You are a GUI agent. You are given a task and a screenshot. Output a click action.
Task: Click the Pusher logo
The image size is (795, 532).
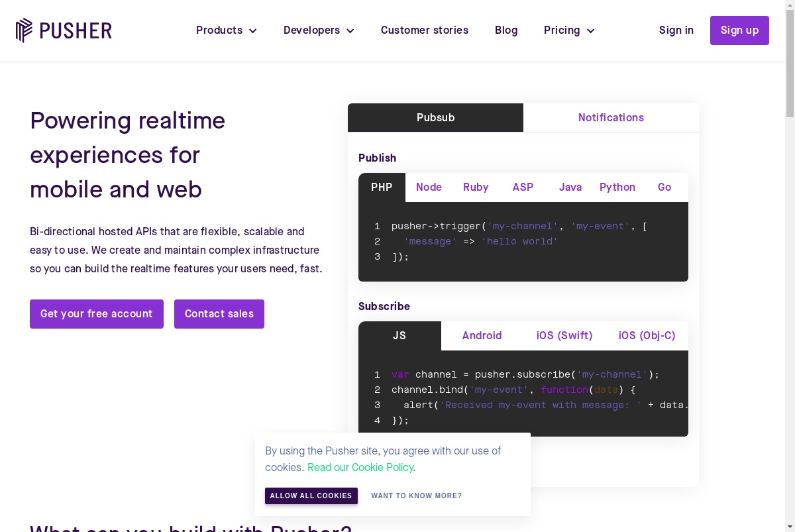(64, 30)
